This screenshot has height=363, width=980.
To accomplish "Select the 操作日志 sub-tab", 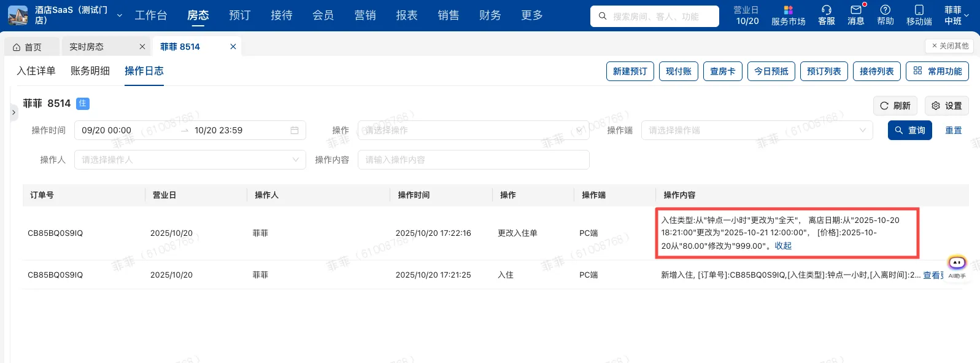I will click(x=144, y=71).
